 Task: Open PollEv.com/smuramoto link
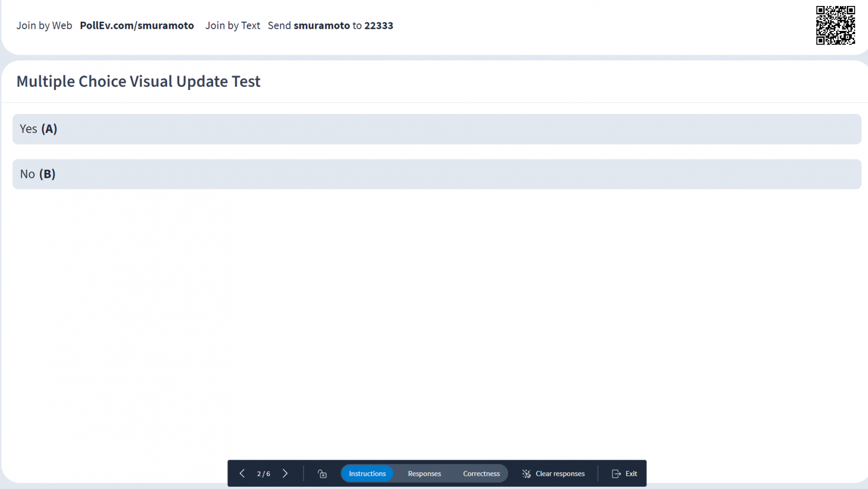pyautogui.click(x=137, y=25)
